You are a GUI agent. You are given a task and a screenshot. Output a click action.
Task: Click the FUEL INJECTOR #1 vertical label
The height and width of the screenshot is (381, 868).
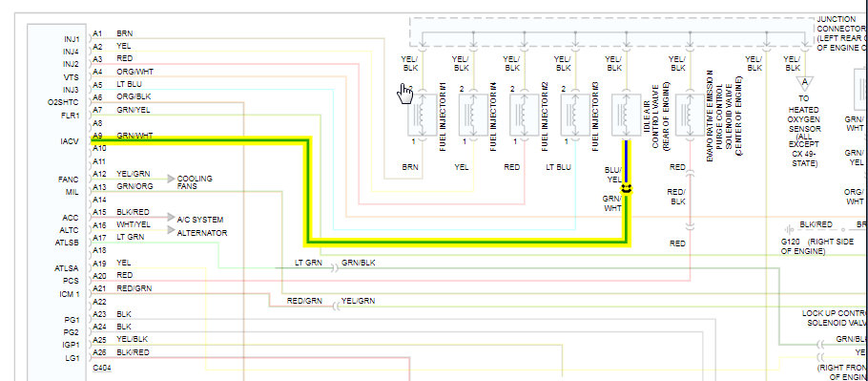(x=443, y=116)
